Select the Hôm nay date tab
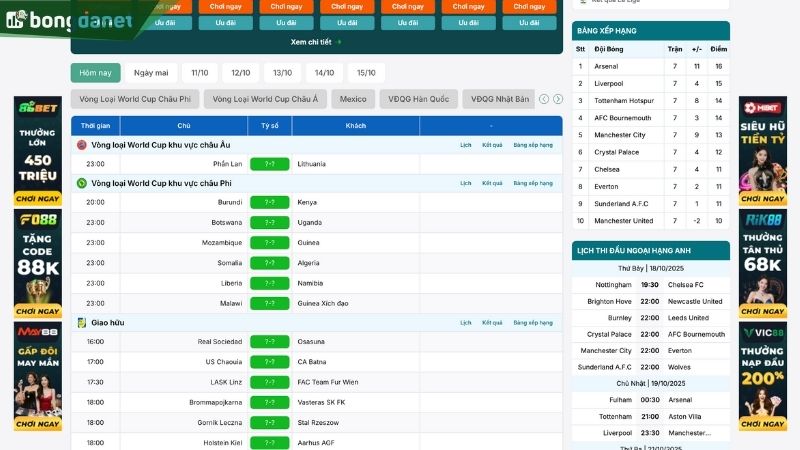Screen dimensions: 800x450 tap(96, 73)
